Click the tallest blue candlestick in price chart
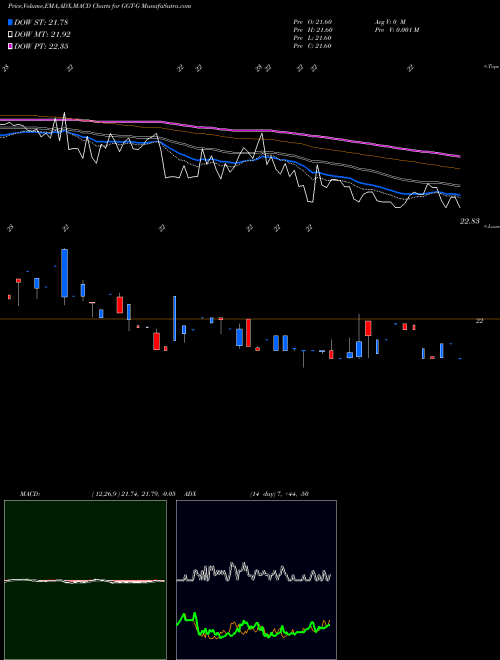 tap(64, 273)
